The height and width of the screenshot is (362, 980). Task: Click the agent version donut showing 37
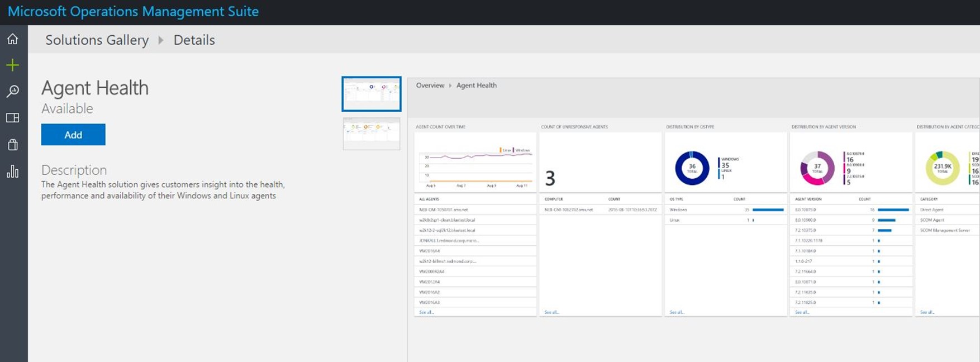coord(817,168)
